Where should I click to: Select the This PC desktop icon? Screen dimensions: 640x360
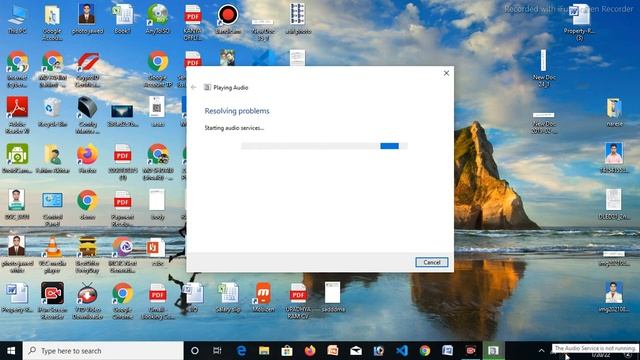coord(17,19)
